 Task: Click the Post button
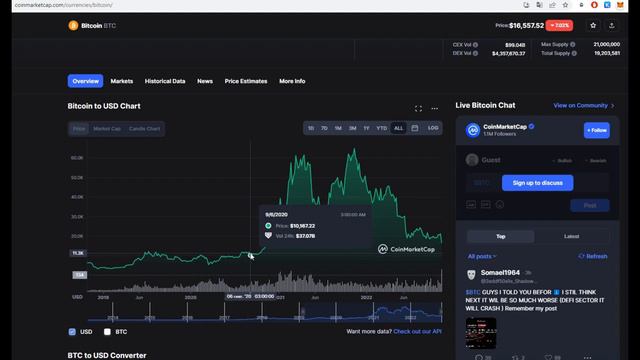pyautogui.click(x=590, y=205)
